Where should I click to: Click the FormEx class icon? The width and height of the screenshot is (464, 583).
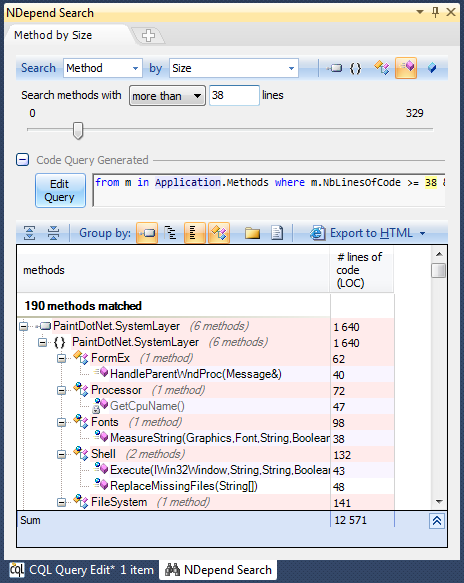pos(81,358)
